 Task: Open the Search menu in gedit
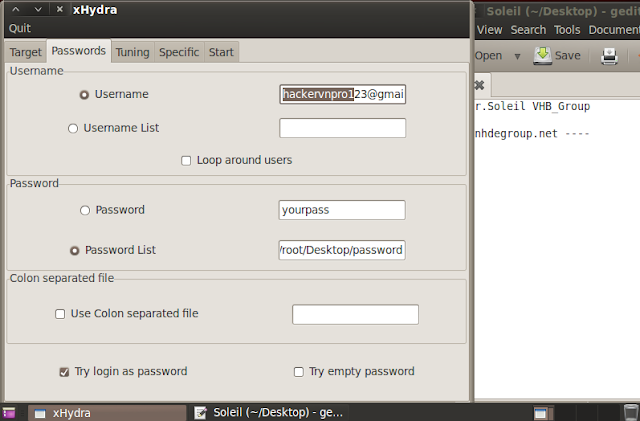click(x=528, y=30)
